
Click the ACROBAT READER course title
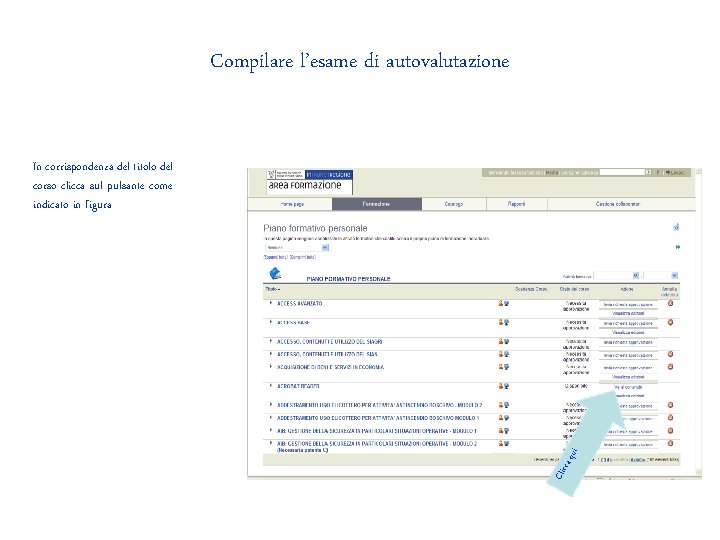point(298,386)
